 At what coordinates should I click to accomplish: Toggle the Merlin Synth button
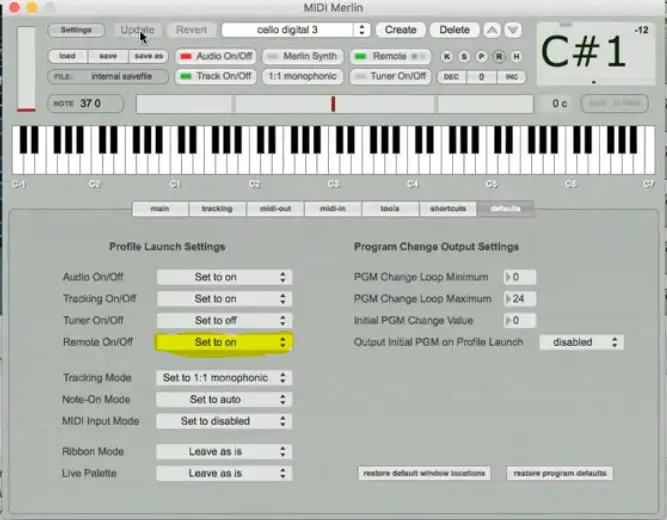pos(303,56)
